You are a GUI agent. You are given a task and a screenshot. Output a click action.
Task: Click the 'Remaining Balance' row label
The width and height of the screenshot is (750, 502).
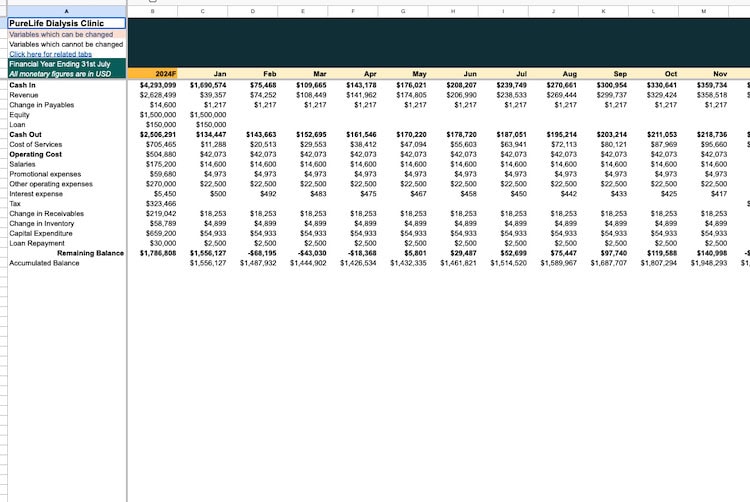pyautogui.click(x=90, y=253)
